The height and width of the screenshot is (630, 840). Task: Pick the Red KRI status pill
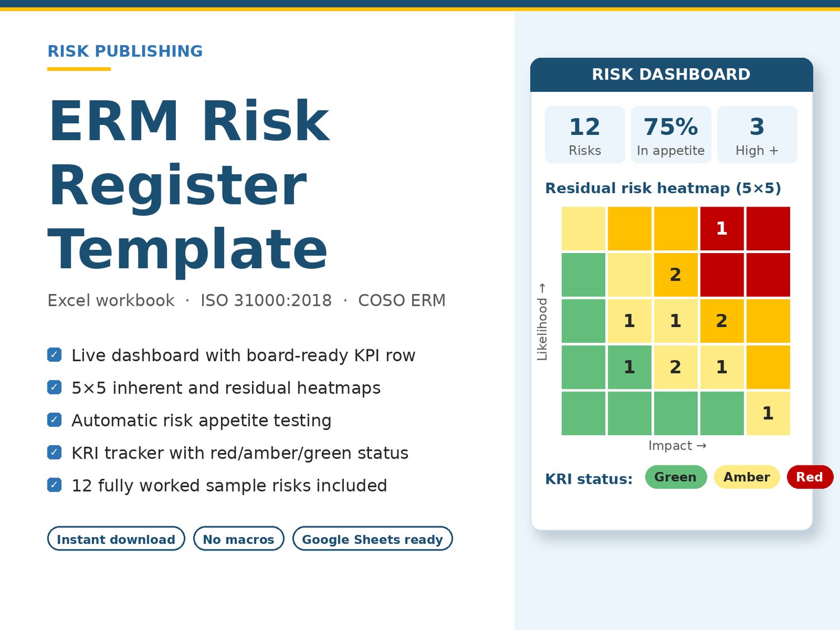[x=810, y=477]
